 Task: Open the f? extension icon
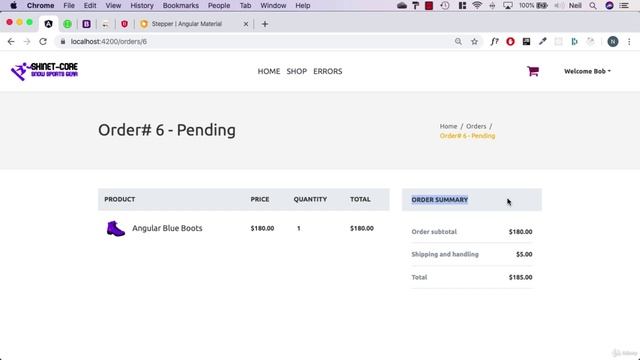click(x=494, y=42)
